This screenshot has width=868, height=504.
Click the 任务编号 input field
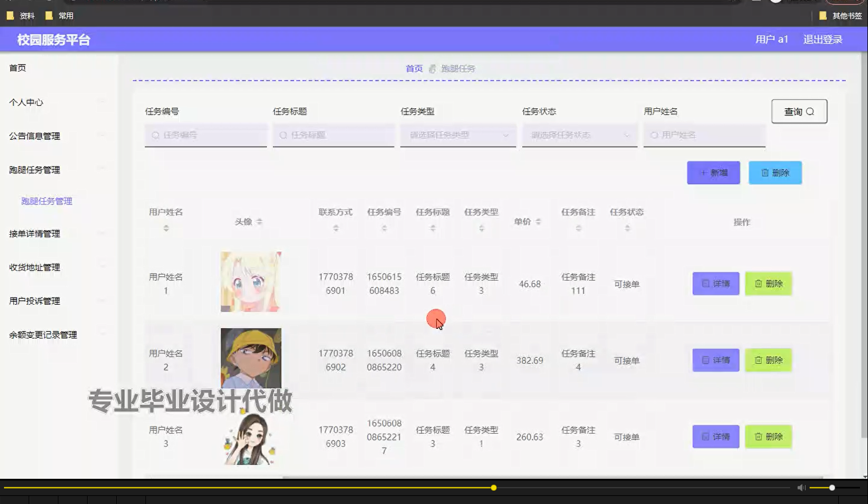tap(206, 135)
